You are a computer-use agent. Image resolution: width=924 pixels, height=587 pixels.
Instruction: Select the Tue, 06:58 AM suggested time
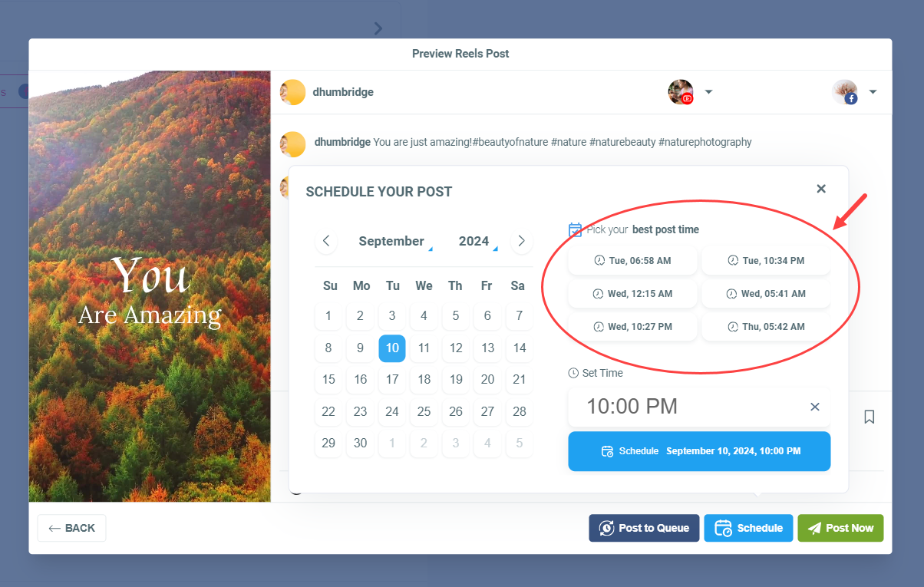pos(632,260)
